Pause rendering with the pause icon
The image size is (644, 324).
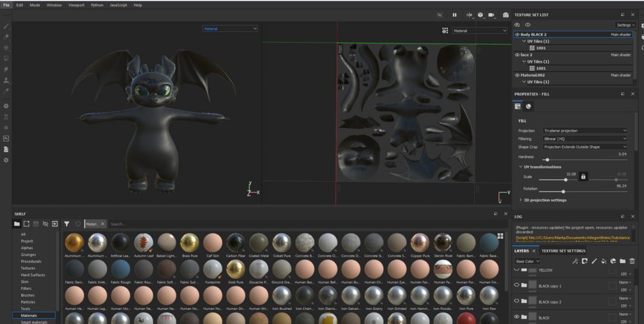pos(454,15)
